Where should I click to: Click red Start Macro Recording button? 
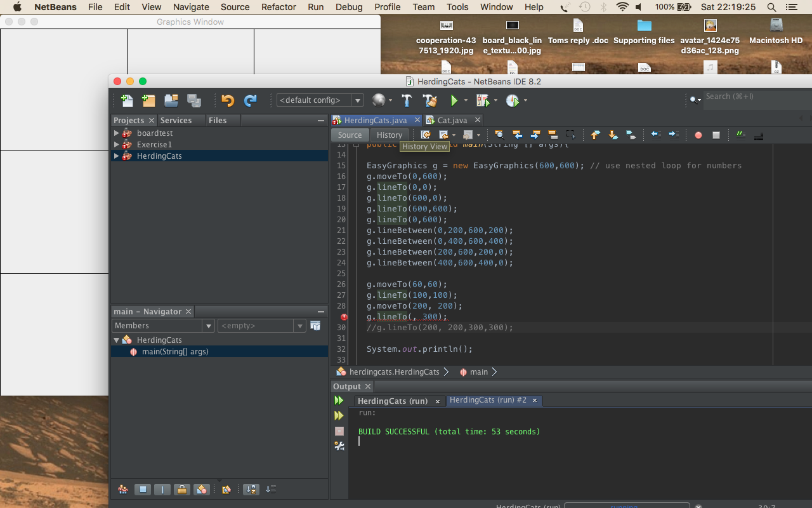pyautogui.click(x=698, y=135)
